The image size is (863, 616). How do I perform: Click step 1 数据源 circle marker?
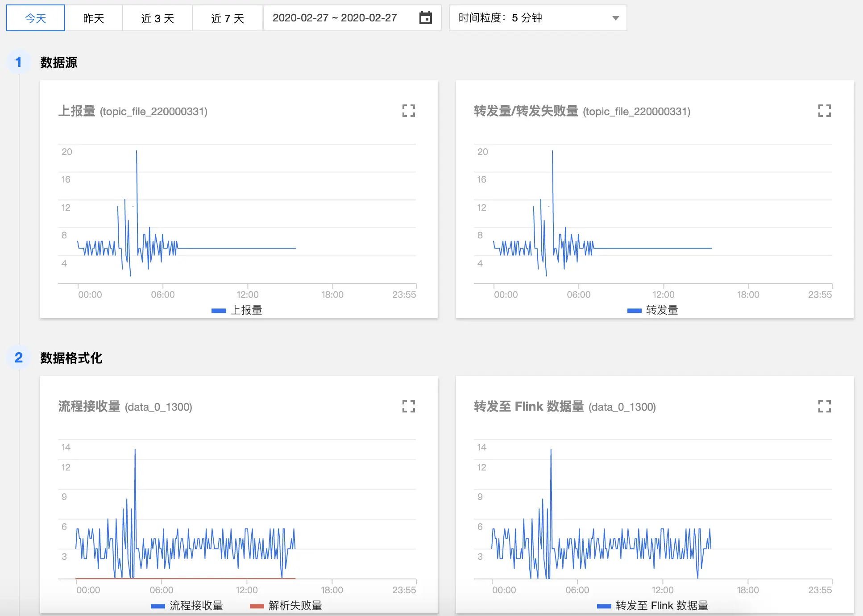click(x=18, y=62)
